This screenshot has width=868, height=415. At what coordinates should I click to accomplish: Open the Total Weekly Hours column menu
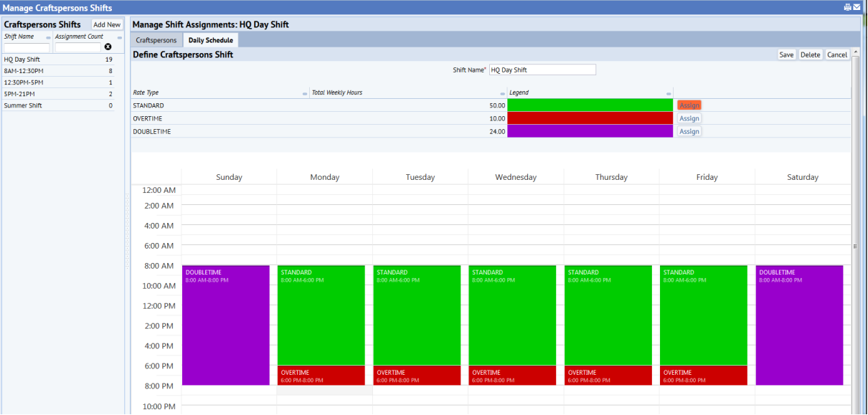pos(501,93)
